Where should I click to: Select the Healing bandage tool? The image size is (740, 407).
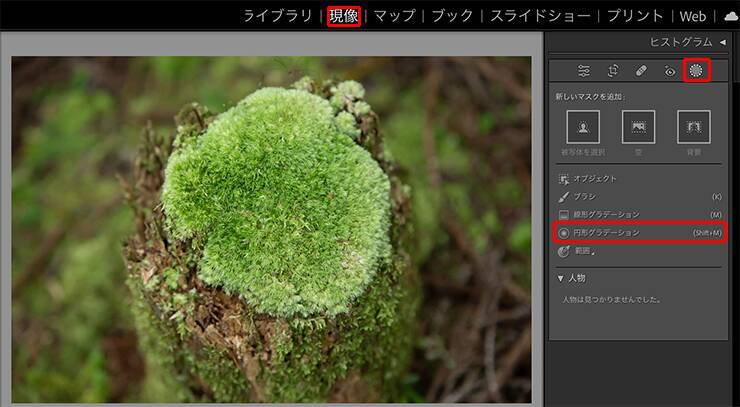(x=641, y=71)
